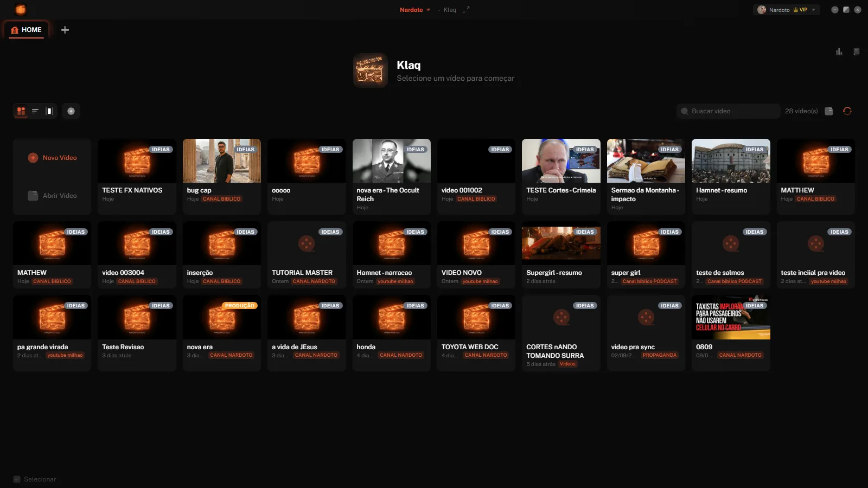Select the CORTES nANDO TOMANDO SURRA title

click(555, 351)
